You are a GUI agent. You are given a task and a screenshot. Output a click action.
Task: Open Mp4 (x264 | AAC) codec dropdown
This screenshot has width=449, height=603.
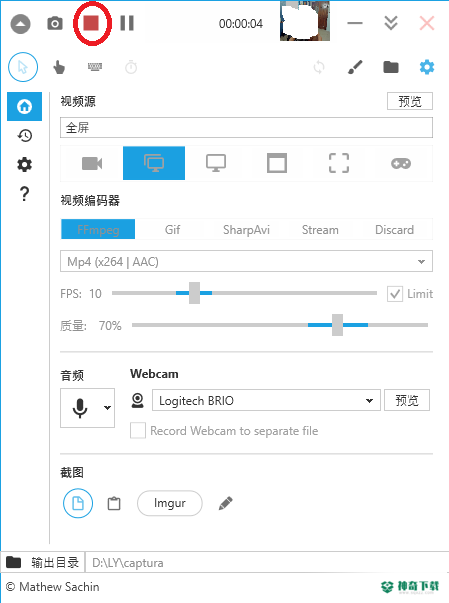(x=246, y=262)
